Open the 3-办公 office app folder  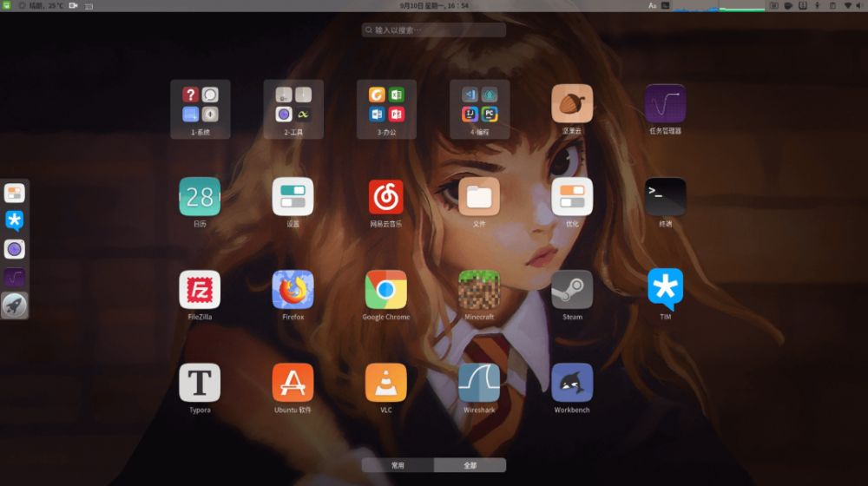tap(386, 109)
